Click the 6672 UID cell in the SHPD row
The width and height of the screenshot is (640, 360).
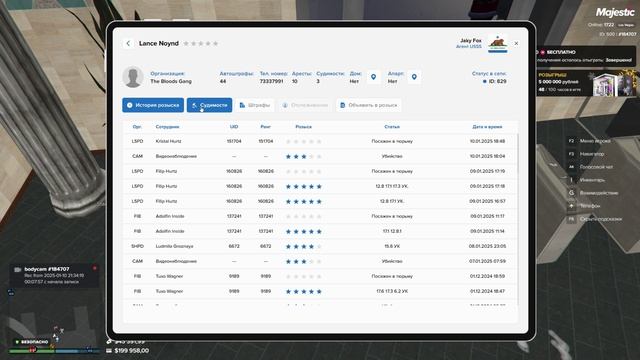(x=234, y=247)
